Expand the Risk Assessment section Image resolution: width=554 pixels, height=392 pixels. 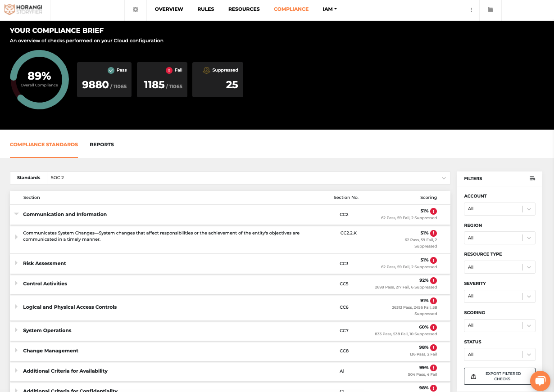click(x=16, y=263)
